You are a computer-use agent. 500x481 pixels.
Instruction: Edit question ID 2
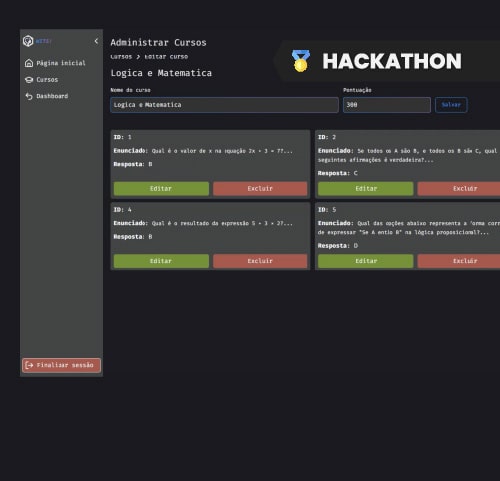click(x=366, y=189)
